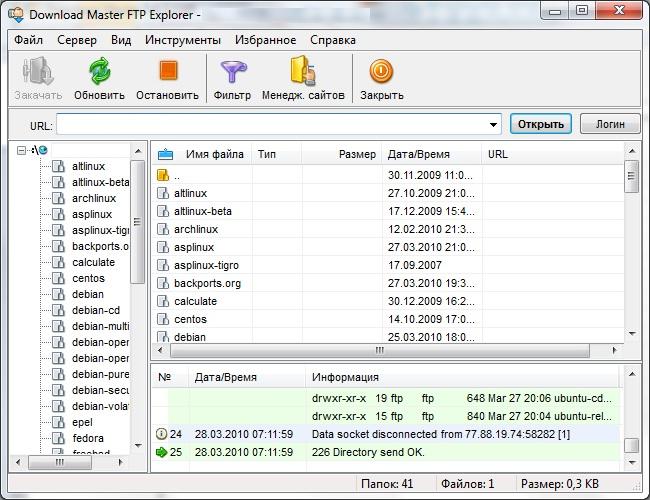Screen dimensions: 650x500
Task: Click Файлов: 1 in status bar
Action: (467, 484)
